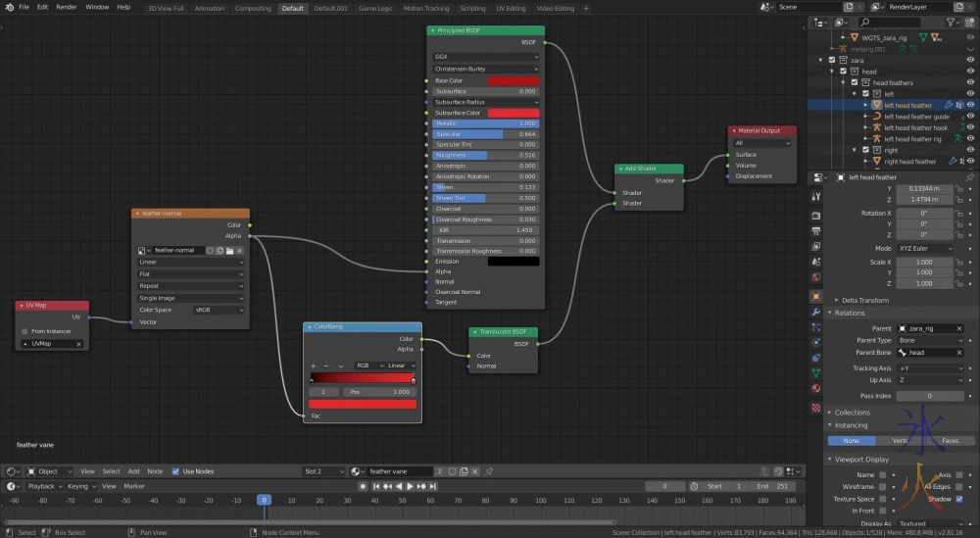Image resolution: width=980 pixels, height=538 pixels.
Task: Open the Parent Type dropdown set to Bone
Action: (x=929, y=340)
